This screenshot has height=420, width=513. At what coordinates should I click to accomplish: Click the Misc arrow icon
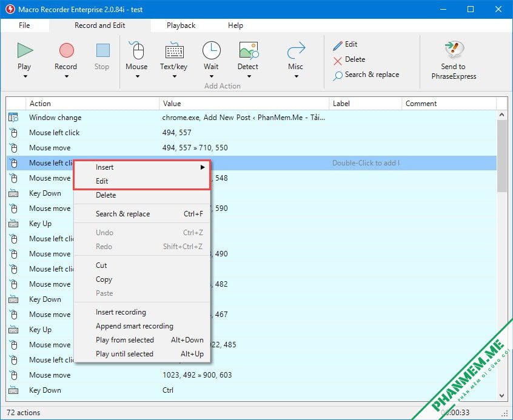point(296,51)
